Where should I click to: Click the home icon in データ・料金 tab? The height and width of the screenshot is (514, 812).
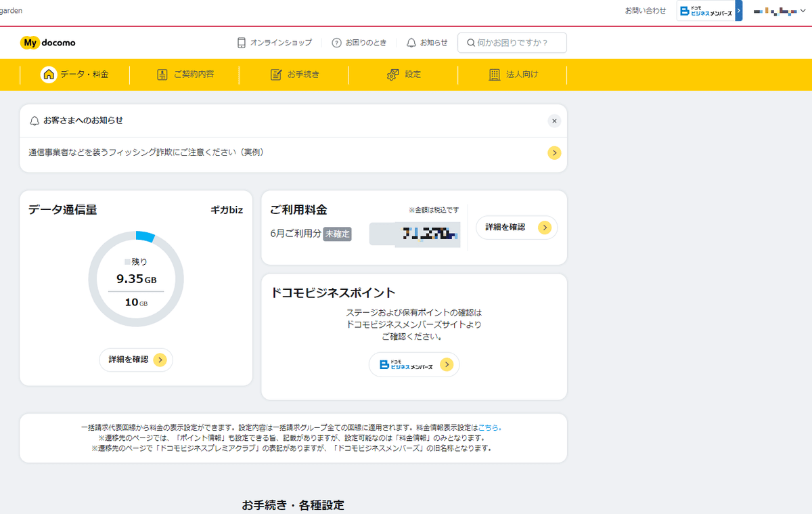[x=49, y=74]
